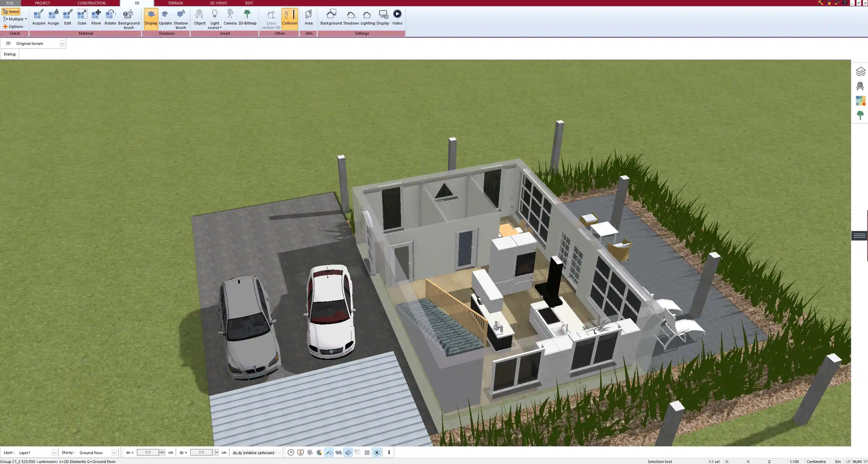Select the Acquire material tool
Screen dimensions: 868x464
point(39,17)
